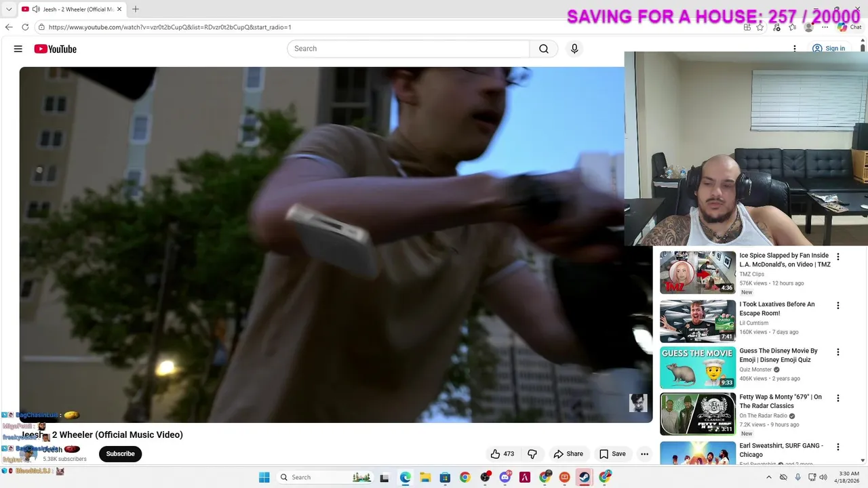
Task: Open File Explorer from the taskbar
Action: pyautogui.click(x=425, y=477)
